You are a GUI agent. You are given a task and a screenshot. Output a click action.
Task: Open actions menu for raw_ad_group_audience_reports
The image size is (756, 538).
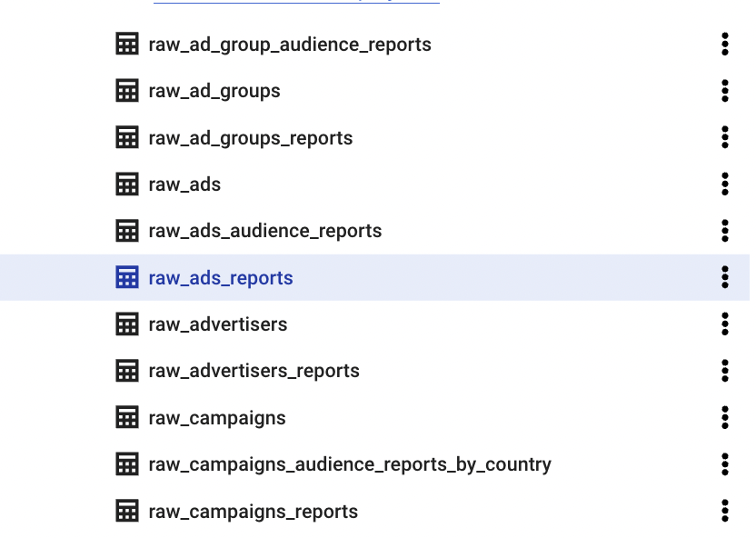point(725,45)
